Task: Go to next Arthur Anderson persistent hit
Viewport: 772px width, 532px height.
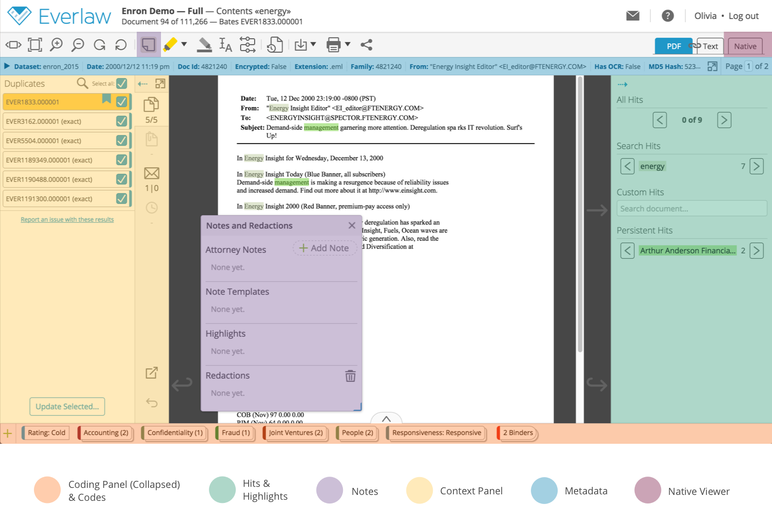Action: coord(756,251)
